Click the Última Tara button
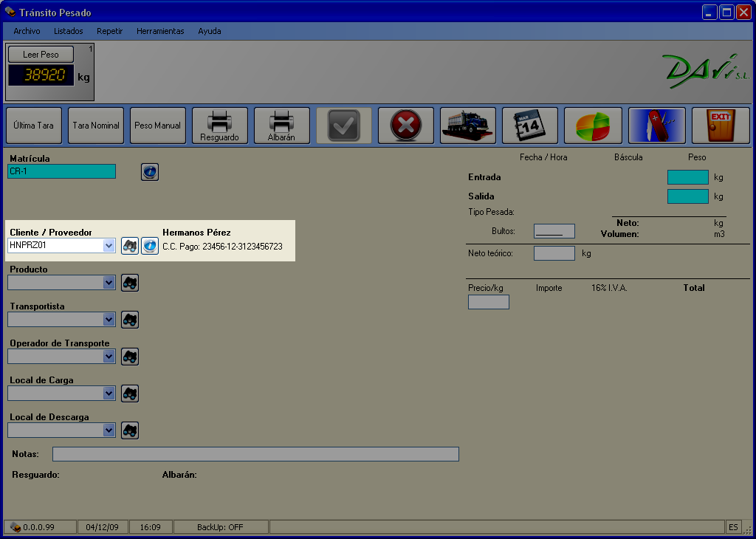Screen dimensions: 756x539 click(x=34, y=126)
